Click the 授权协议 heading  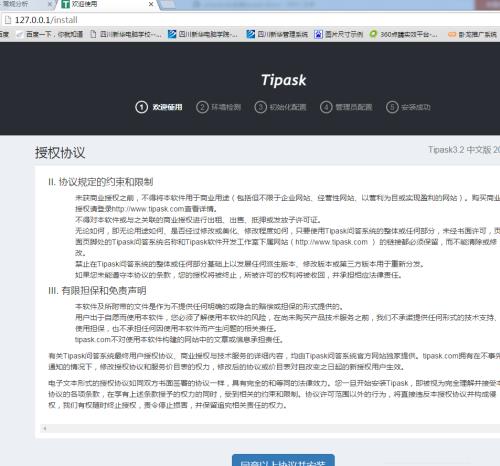point(60,153)
